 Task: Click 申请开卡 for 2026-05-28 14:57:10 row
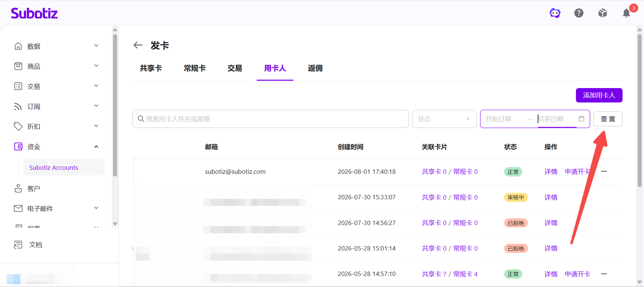click(x=577, y=274)
